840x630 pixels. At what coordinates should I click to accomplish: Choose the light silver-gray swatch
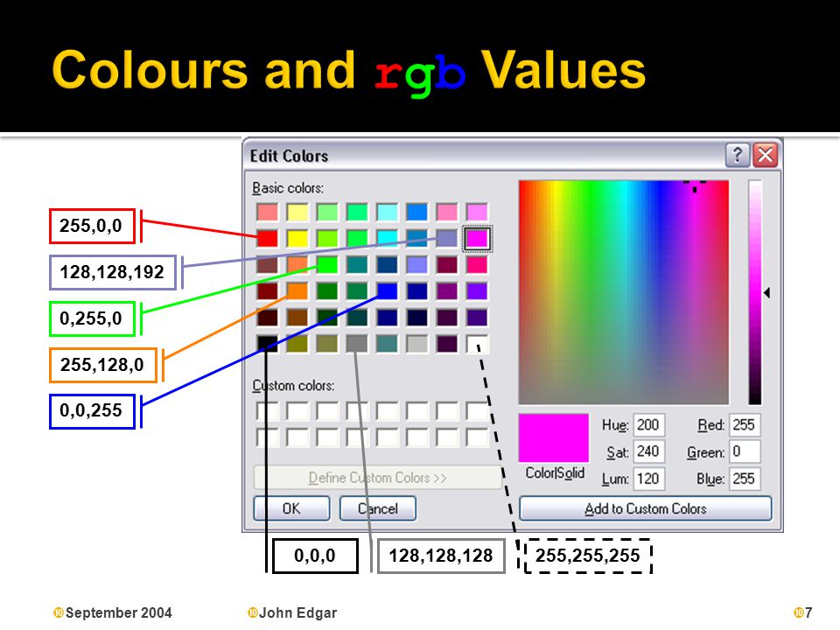pyautogui.click(x=416, y=343)
